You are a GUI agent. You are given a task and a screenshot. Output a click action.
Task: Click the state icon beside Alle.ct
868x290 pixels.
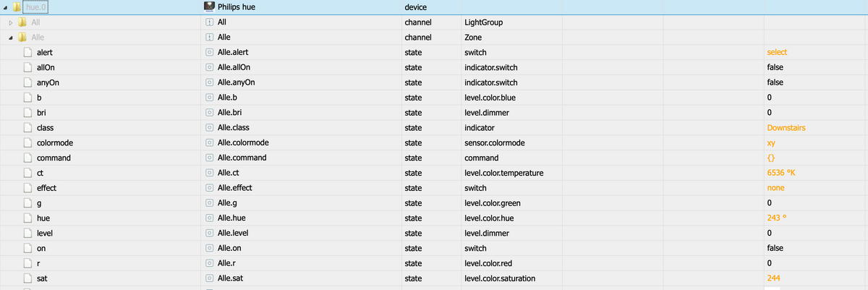click(210, 173)
